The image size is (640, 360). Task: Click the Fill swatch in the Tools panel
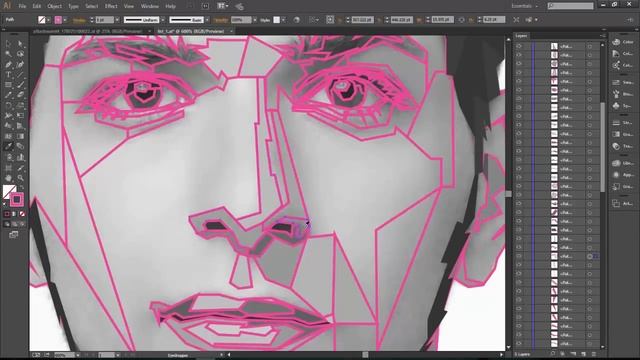8,191
